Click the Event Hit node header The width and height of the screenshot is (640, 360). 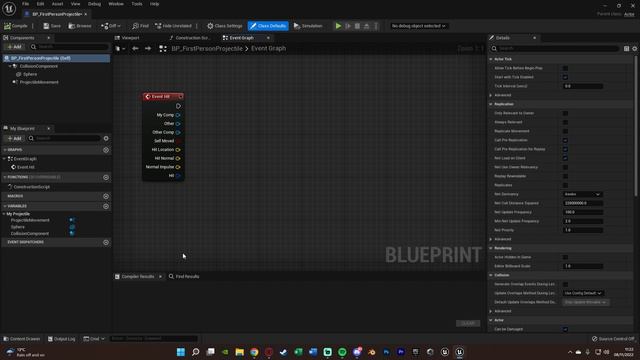click(x=163, y=97)
